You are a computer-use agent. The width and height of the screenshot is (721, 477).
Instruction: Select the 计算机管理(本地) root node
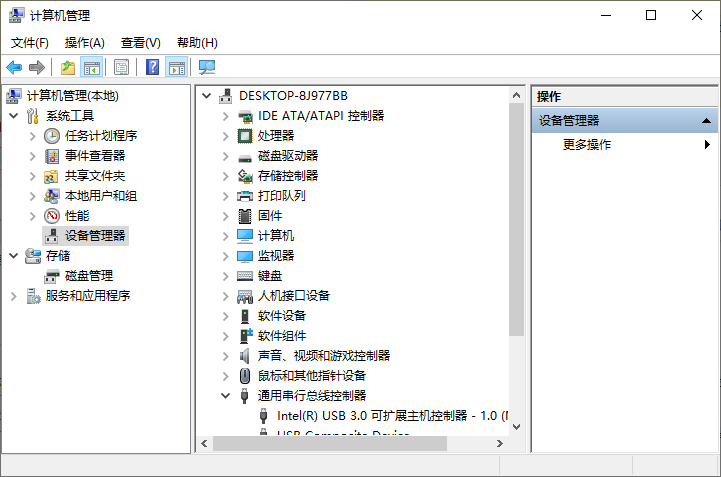pyautogui.click(x=73, y=96)
